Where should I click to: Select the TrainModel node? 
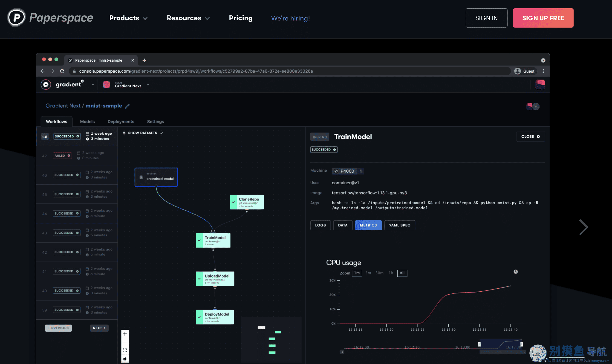(x=213, y=240)
